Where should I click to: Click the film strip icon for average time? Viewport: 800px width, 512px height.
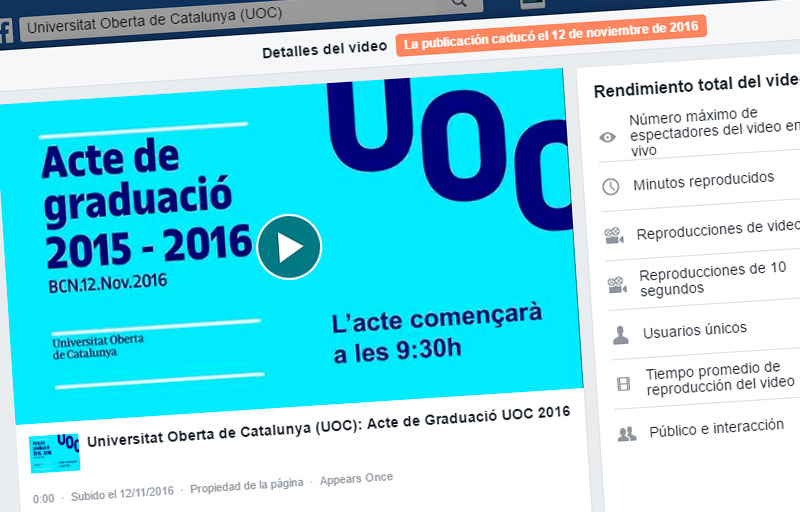pyautogui.click(x=623, y=383)
